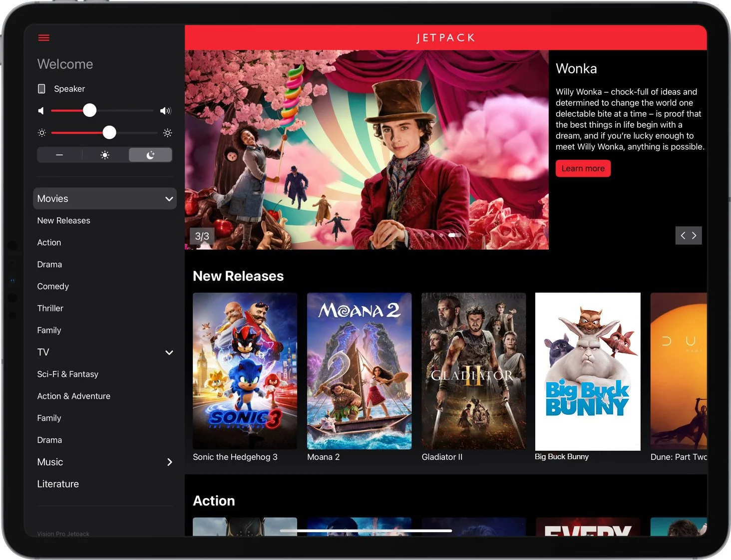The height and width of the screenshot is (560, 731).
Task: Open Family under Movies
Action: (49, 330)
